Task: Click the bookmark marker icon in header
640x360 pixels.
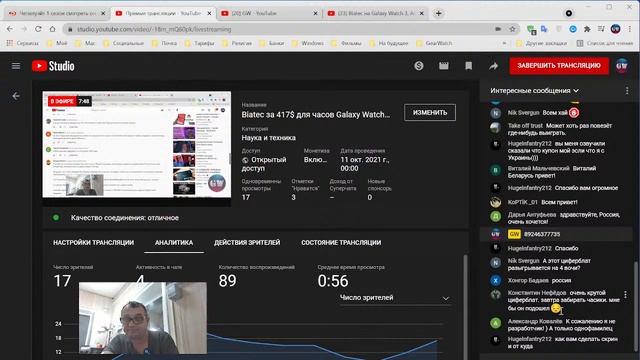Action: coord(469,66)
